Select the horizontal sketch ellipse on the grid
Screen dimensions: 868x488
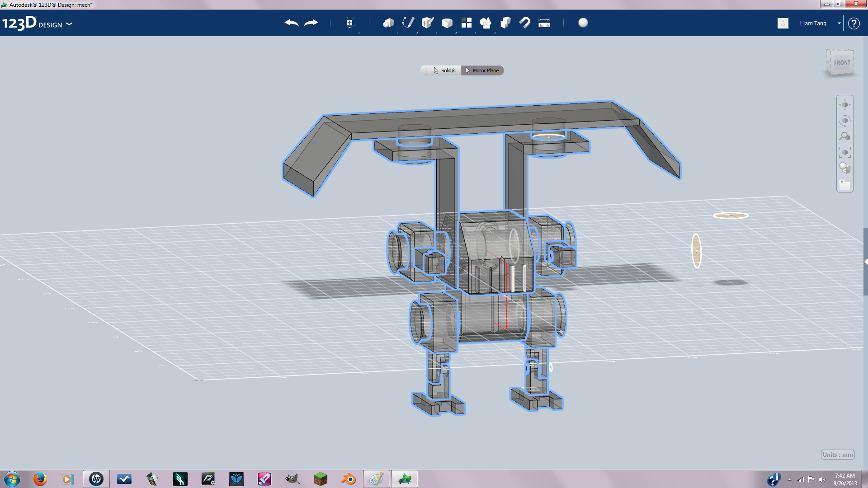(x=731, y=216)
